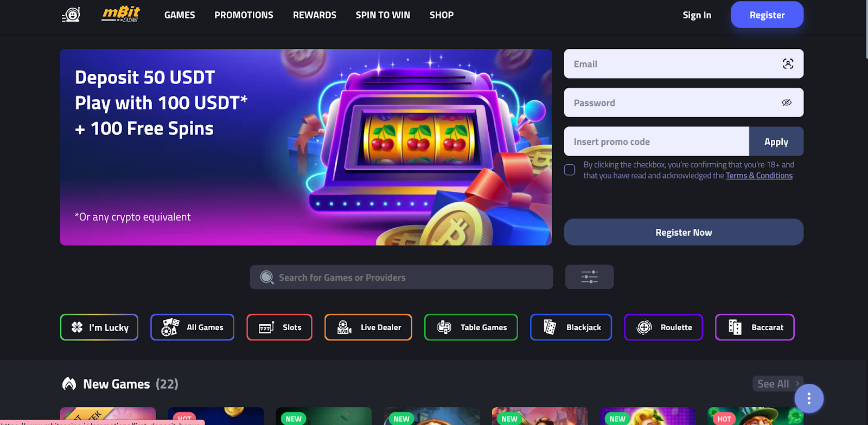
Task: Expand New Games with See All
Action: (778, 384)
